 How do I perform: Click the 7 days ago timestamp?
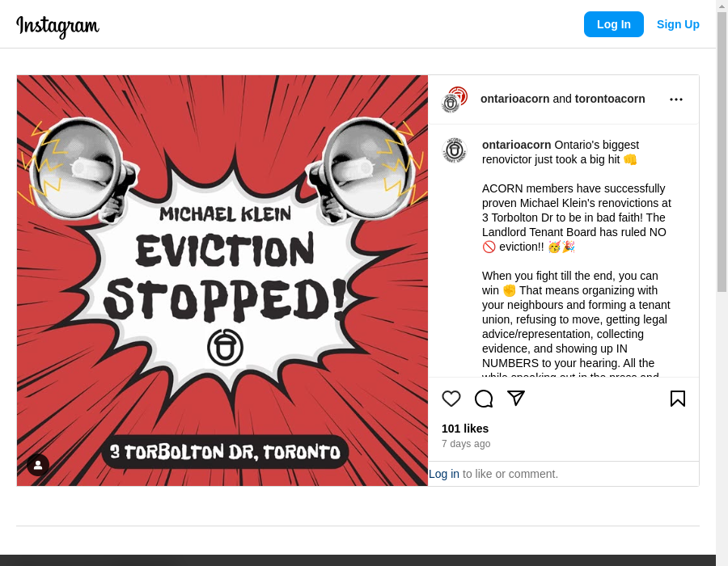click(x=466, y=444)
